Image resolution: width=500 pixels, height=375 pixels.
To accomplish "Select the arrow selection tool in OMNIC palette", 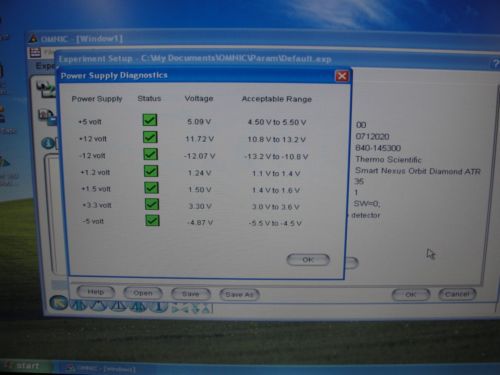I will (x=59, y=303).
